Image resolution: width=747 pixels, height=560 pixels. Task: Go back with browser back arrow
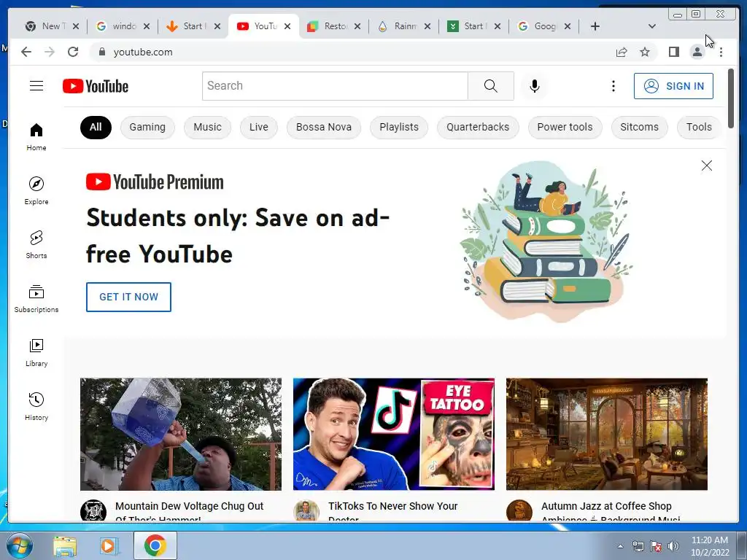(26, 52)
